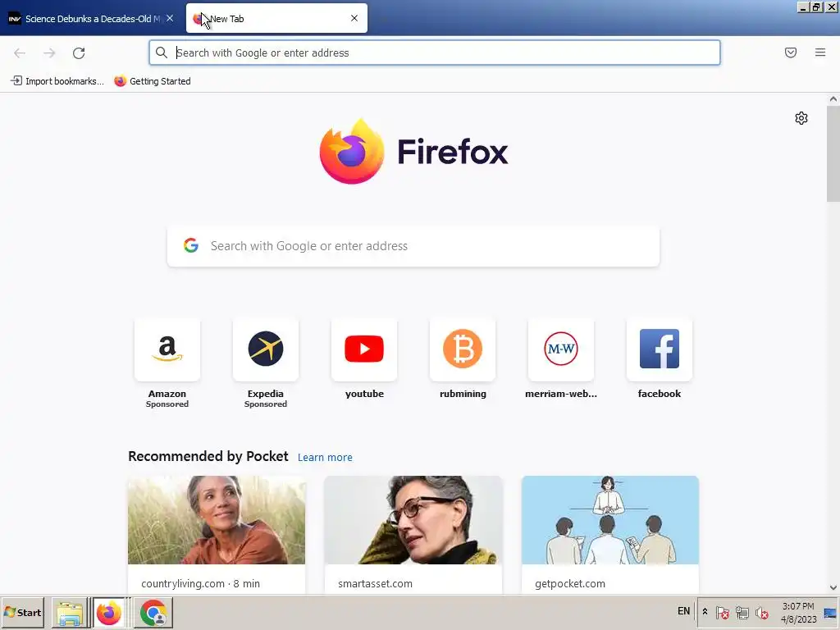Click the getpocket.com source label

pos(570,583)
